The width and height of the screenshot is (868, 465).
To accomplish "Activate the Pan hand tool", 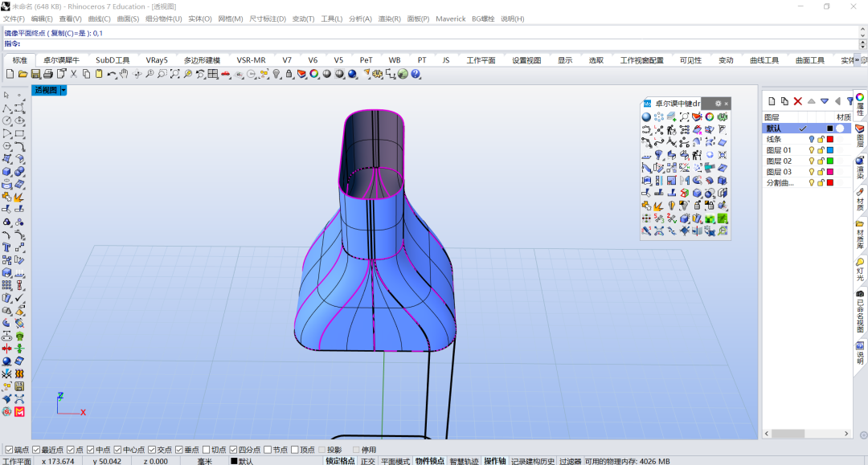I will point(124,74).
